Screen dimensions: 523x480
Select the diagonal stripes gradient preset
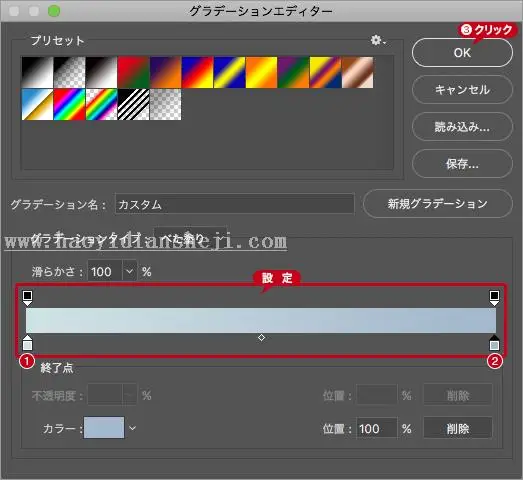click(133, 104)
